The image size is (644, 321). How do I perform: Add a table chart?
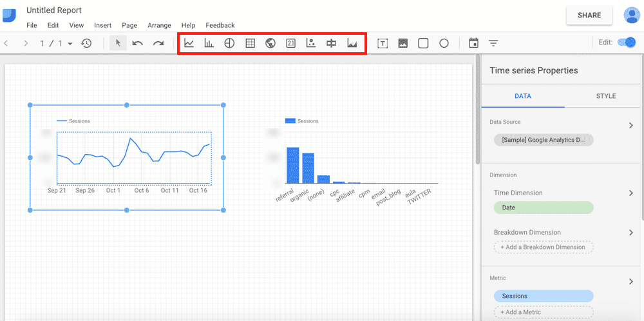click(x=250, y=43)
